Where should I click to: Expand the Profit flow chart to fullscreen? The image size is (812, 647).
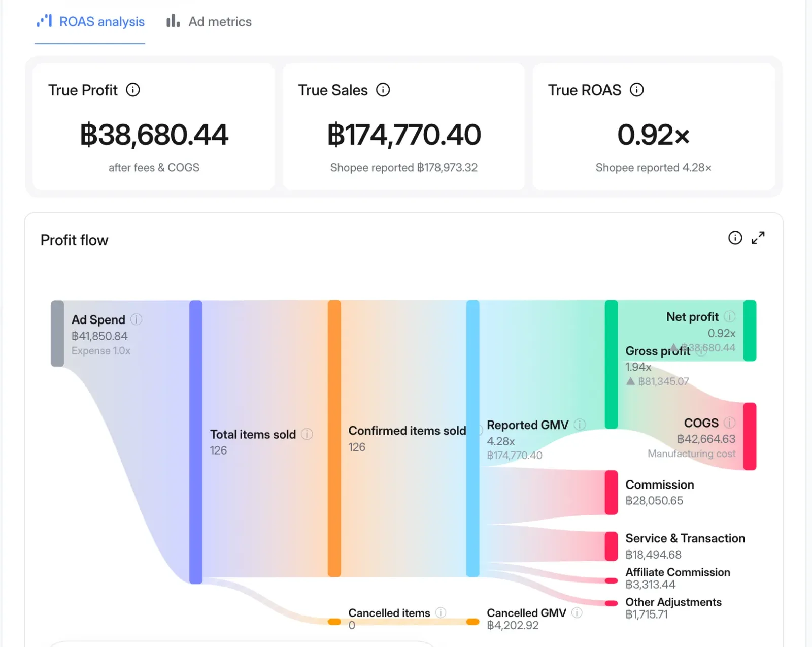pos(758,238)
